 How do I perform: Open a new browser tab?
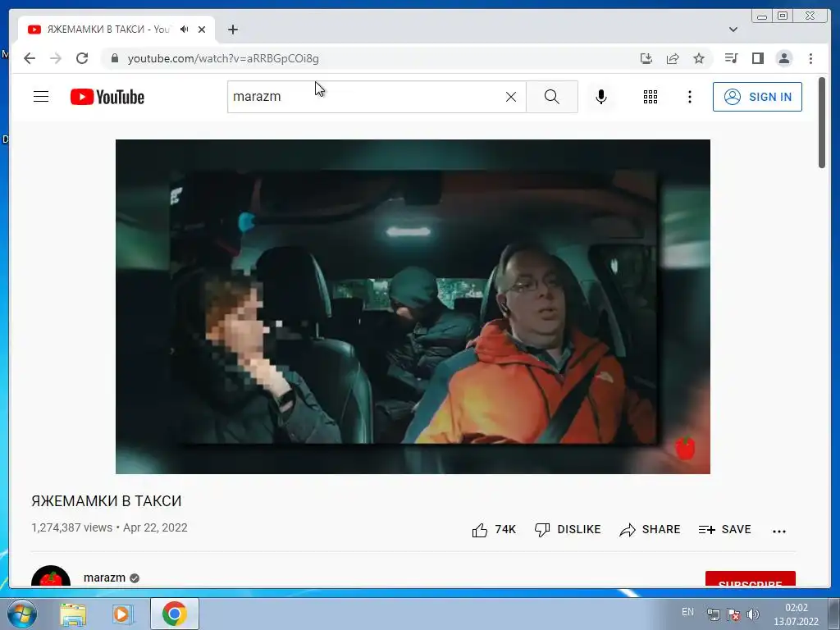coord(232,30)
